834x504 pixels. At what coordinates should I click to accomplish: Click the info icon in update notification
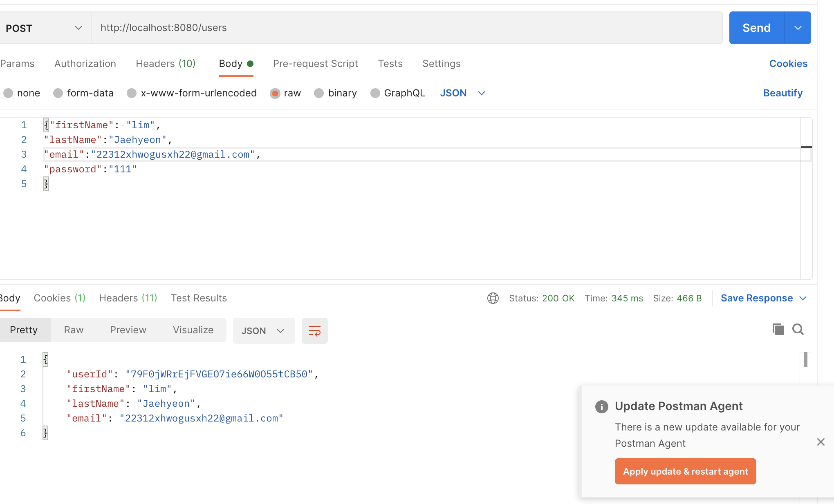601,406
